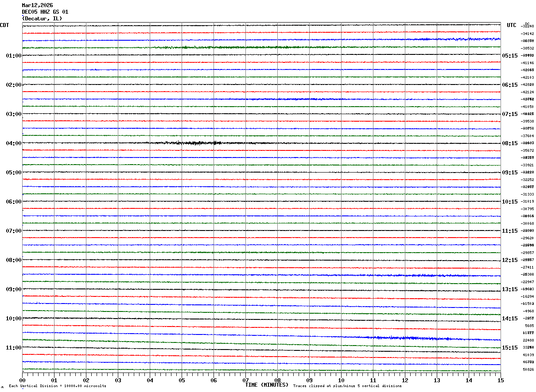Image resolution: width=536 pixels, height=392 pixels.
Task: Click the DC offset value -42124
Action: point(528,92)
